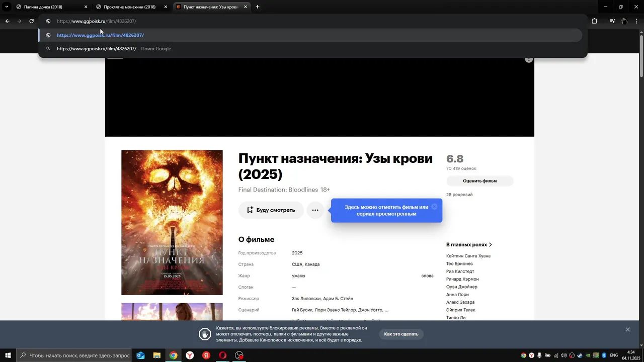Open Google Chrome taskbar icon
Screen dimensions: 644x362
click(173, 355)
